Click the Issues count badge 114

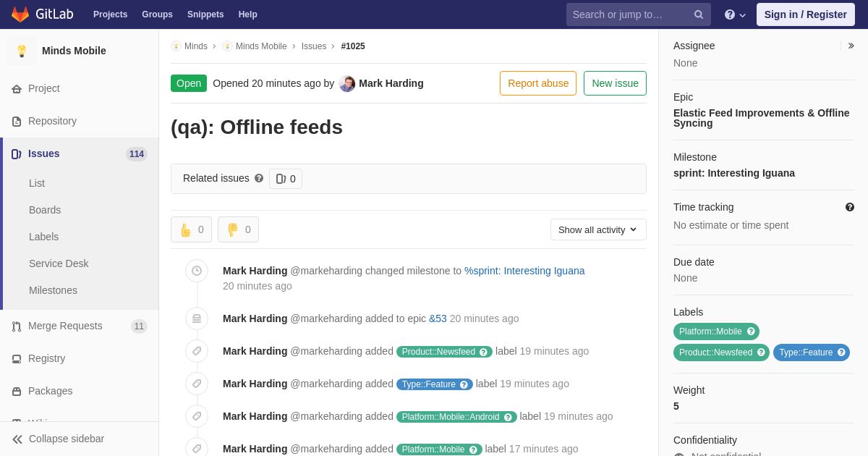coord(137,154)
